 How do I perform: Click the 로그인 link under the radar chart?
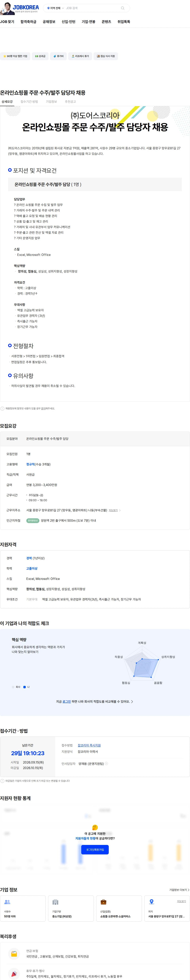point(66,701)
